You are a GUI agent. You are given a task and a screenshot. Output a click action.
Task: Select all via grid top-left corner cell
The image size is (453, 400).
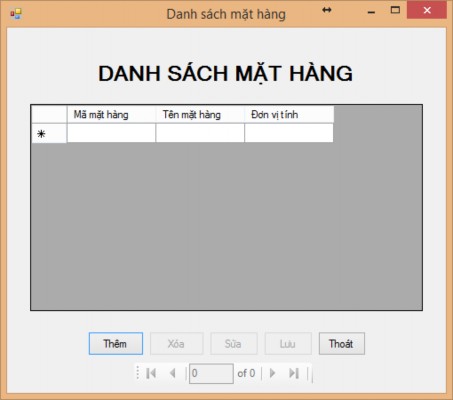point(49,115)
